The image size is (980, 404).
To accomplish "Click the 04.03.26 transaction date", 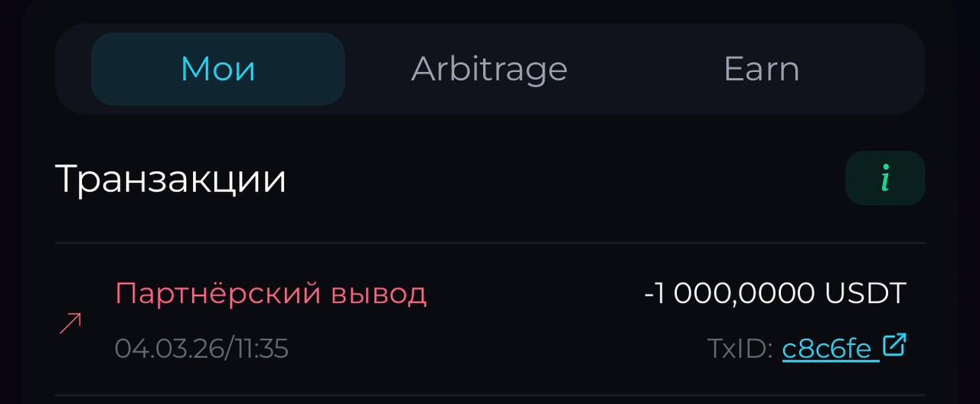I will pos(167,349).
